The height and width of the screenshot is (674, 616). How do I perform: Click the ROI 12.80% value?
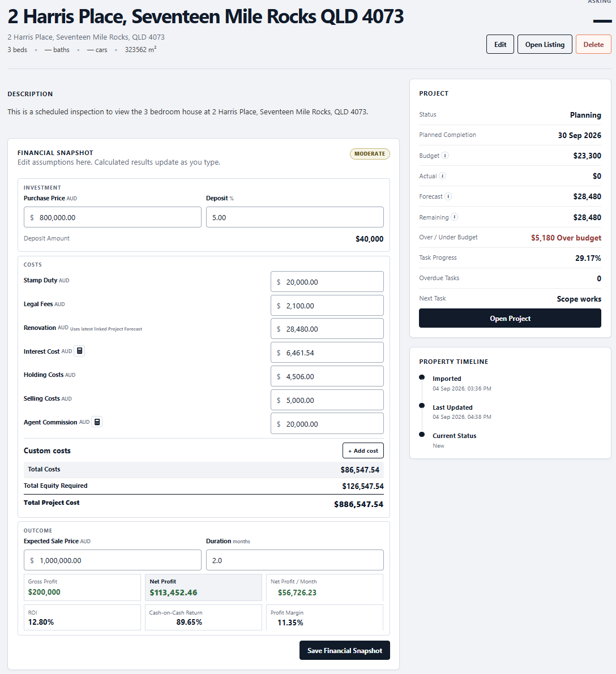coord(41,622)
